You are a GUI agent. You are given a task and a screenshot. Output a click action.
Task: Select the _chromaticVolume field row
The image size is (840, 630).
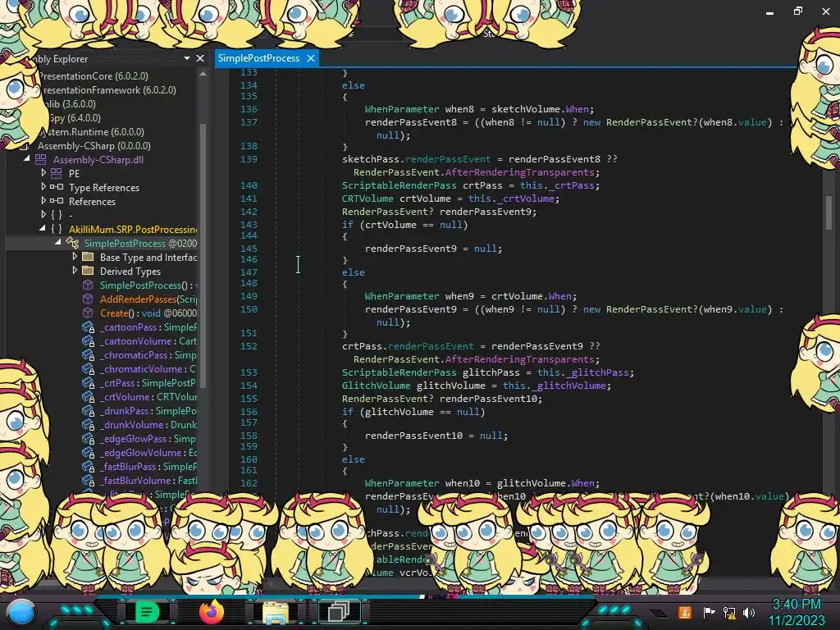point(148,368)
